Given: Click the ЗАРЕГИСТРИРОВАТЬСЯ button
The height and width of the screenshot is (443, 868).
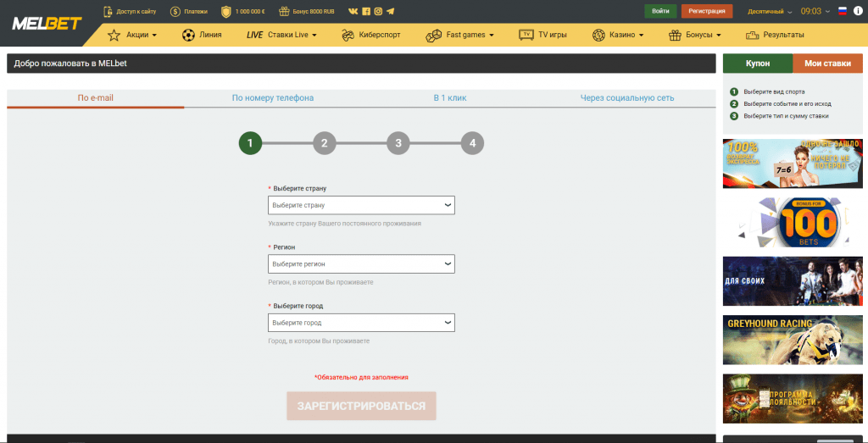Looking at the screenshot, I should [361, 406].
